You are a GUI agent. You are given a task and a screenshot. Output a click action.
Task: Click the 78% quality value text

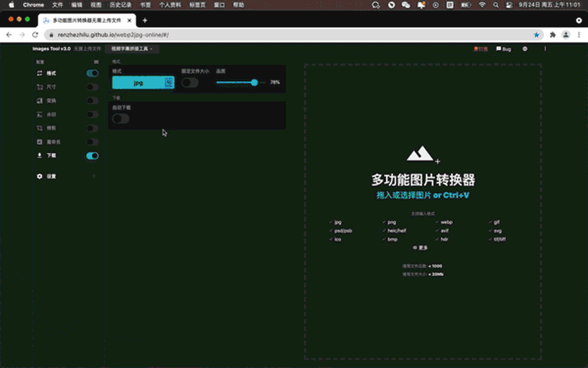[x=275, y=83]
